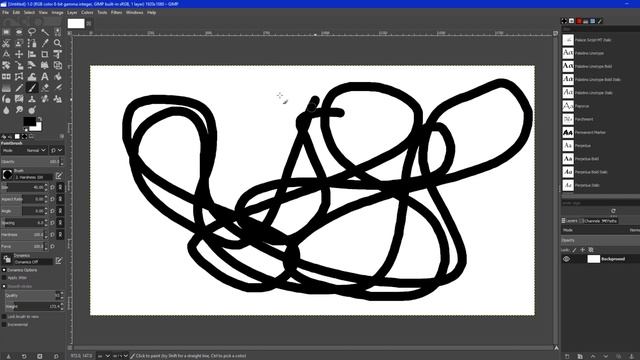The height and width of the screenshot is (360, 640).
Task: Select the Fuzzy Select magic wand tool
Action: click(45, 32)
